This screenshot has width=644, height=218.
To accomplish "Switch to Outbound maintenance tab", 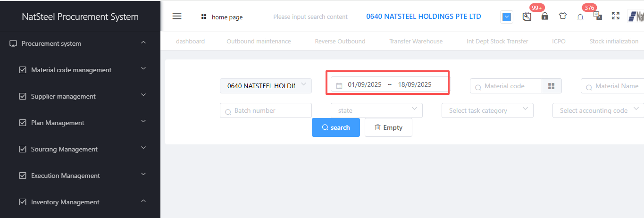I will pos(259,41).
